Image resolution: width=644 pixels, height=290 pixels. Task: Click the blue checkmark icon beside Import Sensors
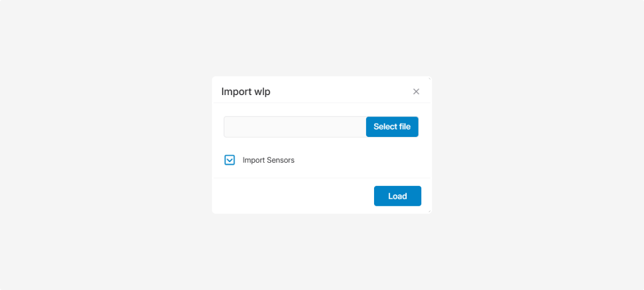click(230, 160)
